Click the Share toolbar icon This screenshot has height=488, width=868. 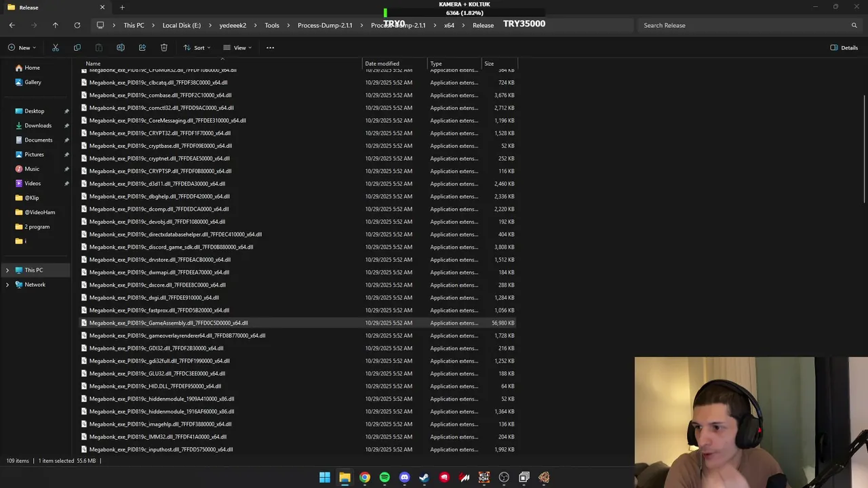click(142, 47)
